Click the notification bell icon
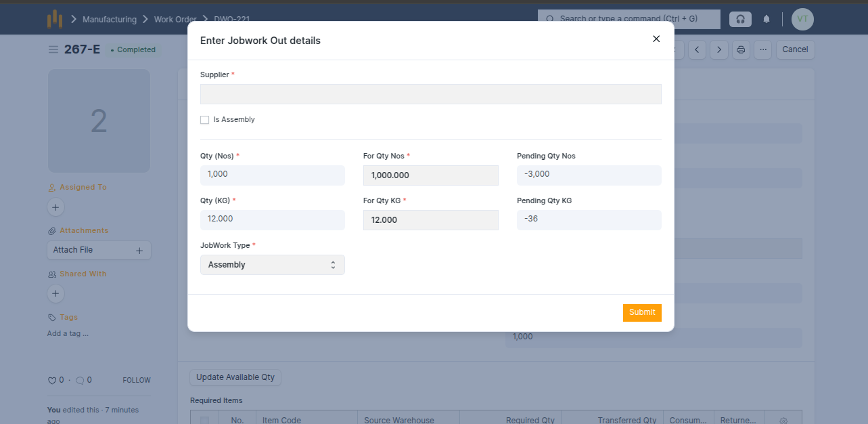Viewport: 868px width, 424px height. 767,19
